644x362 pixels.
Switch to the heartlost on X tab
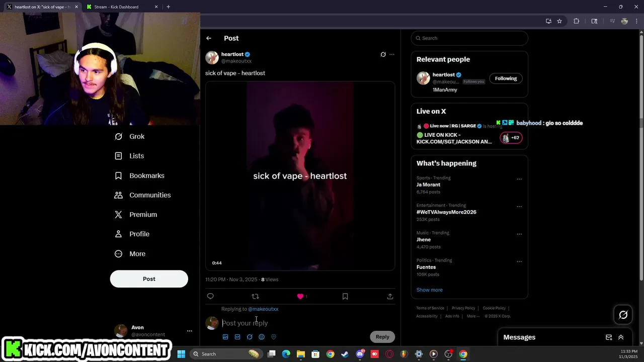pyautogui.click(x=42, y=7)
